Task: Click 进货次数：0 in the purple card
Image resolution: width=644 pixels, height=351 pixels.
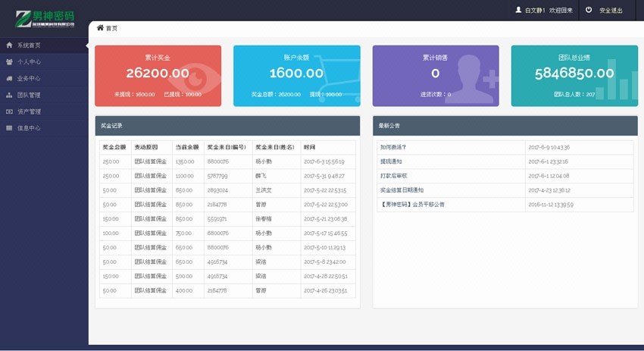Action: pyautogui.click(x=436, y=94)
